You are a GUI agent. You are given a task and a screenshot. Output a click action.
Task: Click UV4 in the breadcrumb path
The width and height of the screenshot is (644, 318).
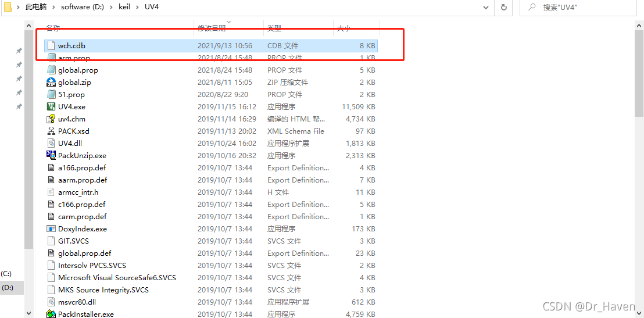(x=152, y=7)
